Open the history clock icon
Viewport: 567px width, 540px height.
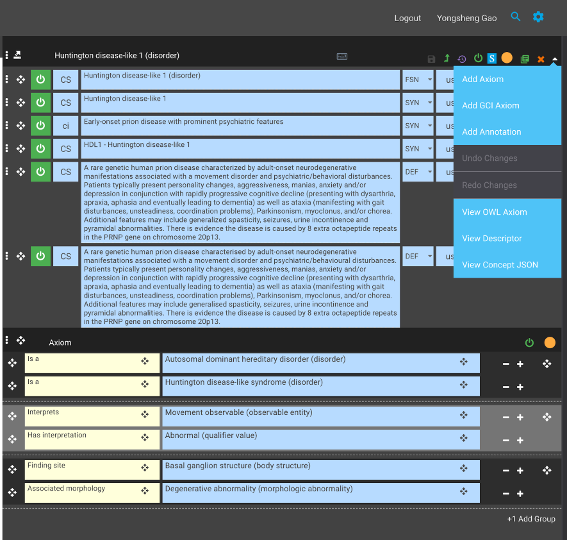coord(462,59)
